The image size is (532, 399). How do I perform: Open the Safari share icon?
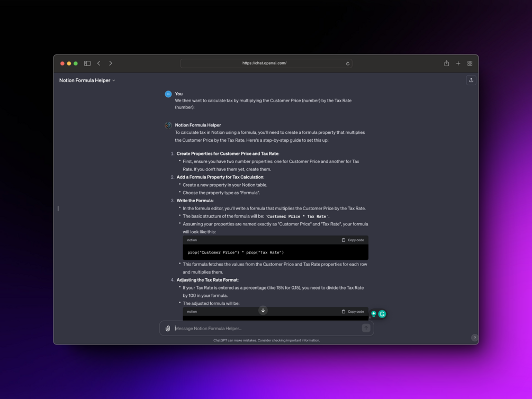(446, 64)
